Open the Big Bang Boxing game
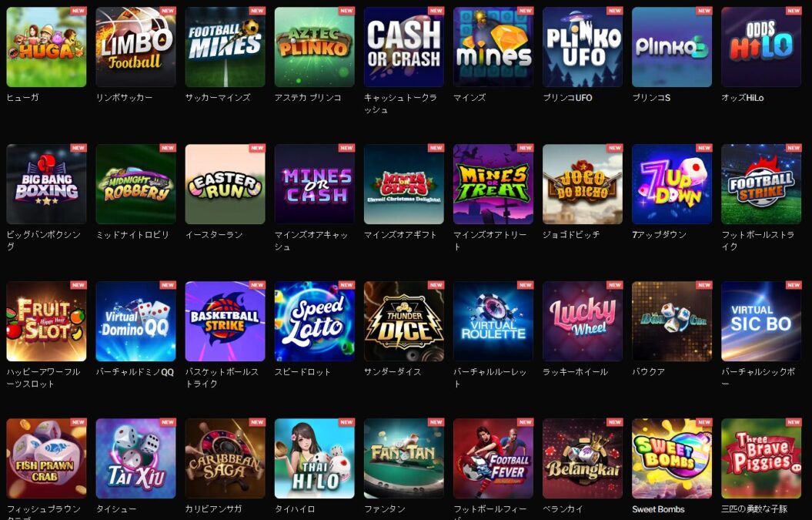Viewport: 812px width, 520px height. 47,184
